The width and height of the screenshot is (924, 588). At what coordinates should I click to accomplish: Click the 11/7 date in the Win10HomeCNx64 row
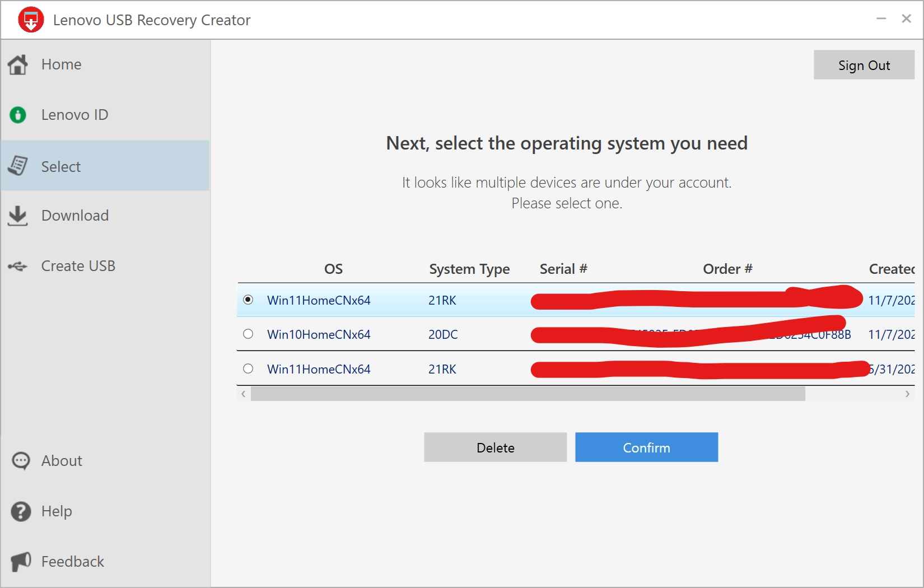coord(892,334)
